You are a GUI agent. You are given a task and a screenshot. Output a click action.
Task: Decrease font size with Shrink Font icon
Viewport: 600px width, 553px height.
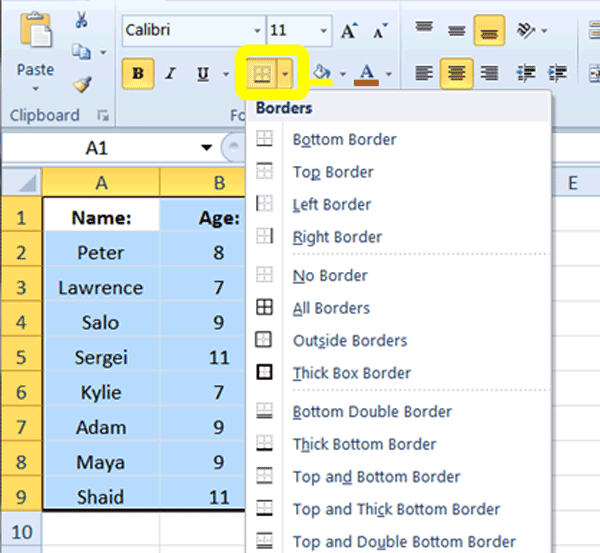pos(380,31)
